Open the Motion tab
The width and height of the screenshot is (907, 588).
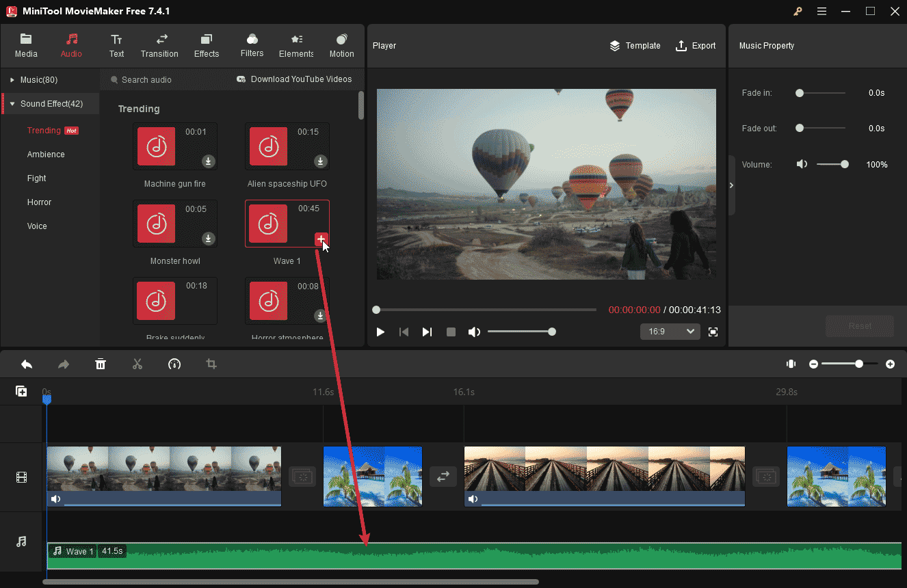(341, 46)
